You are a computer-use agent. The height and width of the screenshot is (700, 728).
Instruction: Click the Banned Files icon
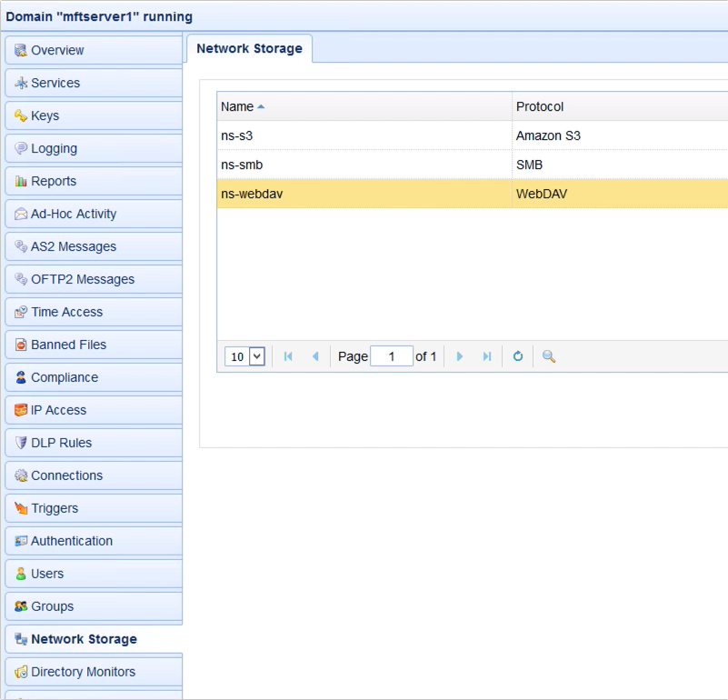pos(21,345)
